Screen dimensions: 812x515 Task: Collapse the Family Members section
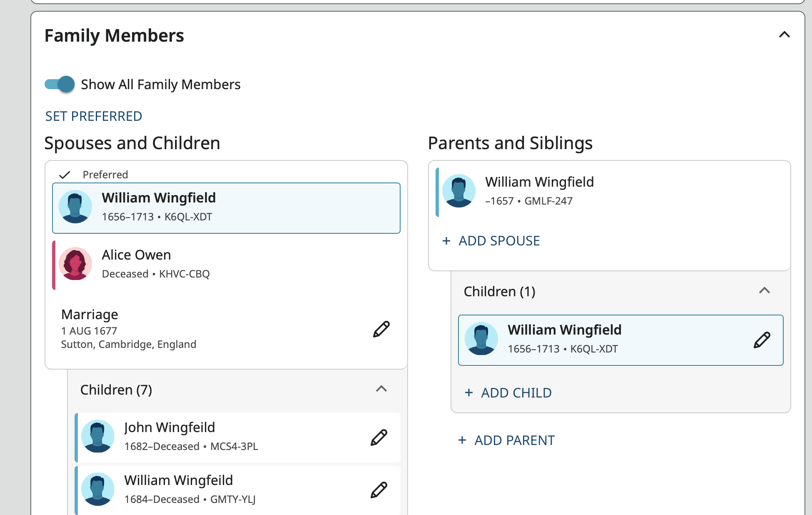point(784,35)
